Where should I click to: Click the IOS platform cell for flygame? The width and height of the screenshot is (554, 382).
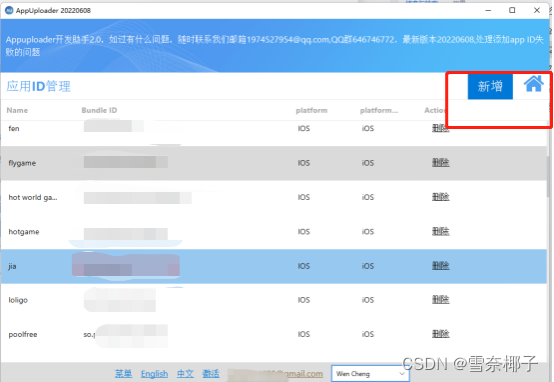click(303, 163)
